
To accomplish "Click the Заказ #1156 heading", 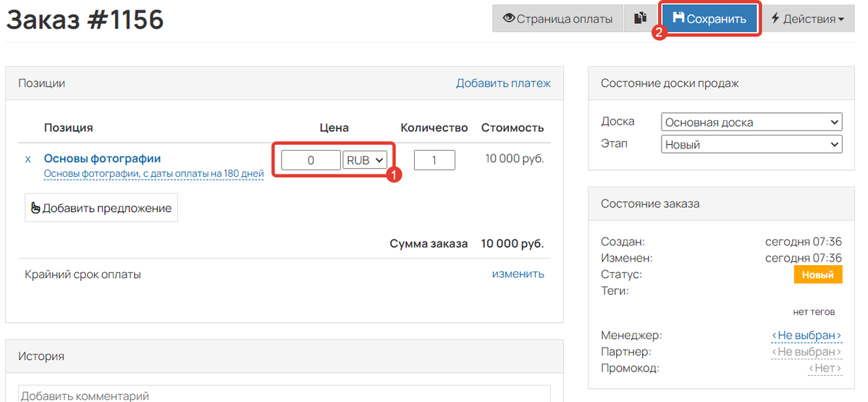I will [x=85, y=20].
